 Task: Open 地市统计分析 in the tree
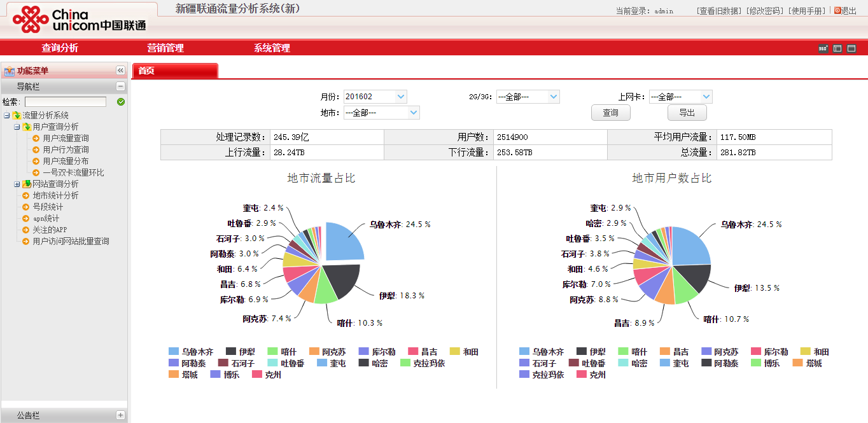pos(56,195)
